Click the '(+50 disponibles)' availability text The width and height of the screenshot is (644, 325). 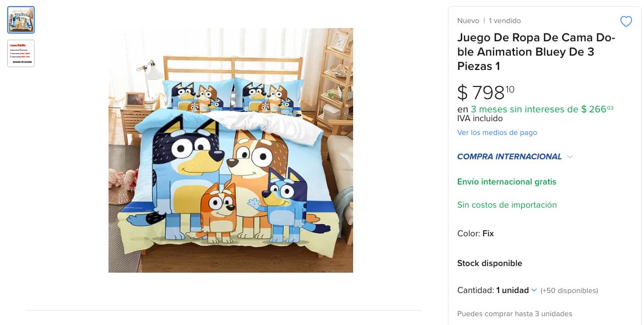[569, 291]
